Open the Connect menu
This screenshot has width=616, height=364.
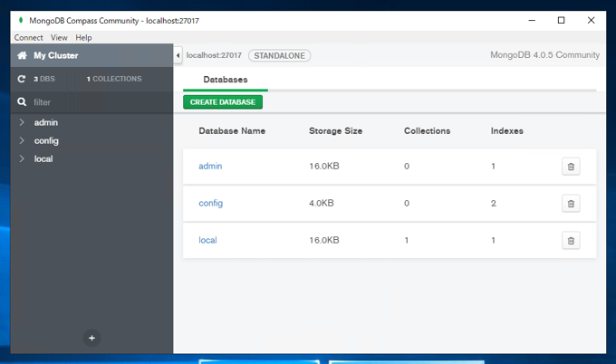[x=28, y=38]
